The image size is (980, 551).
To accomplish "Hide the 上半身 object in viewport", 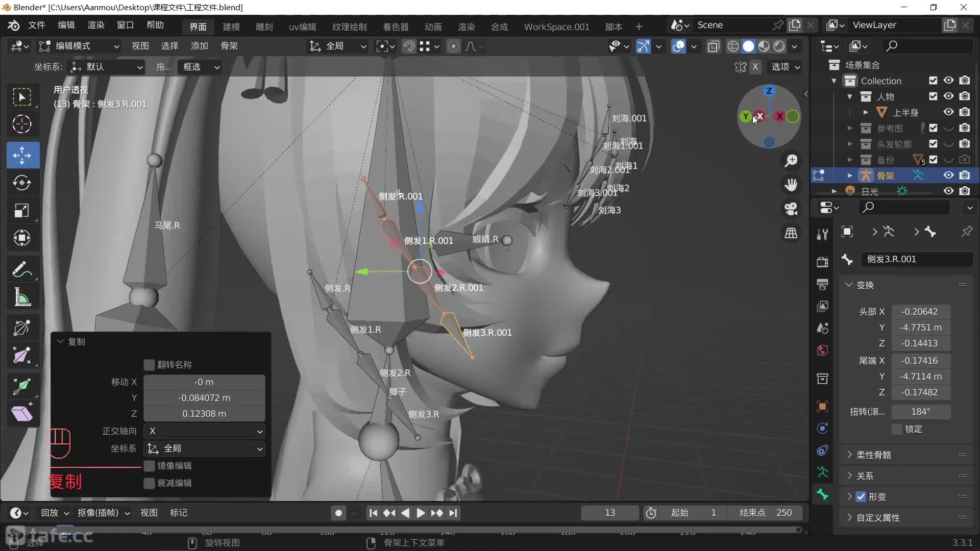I will coord(948,112).
